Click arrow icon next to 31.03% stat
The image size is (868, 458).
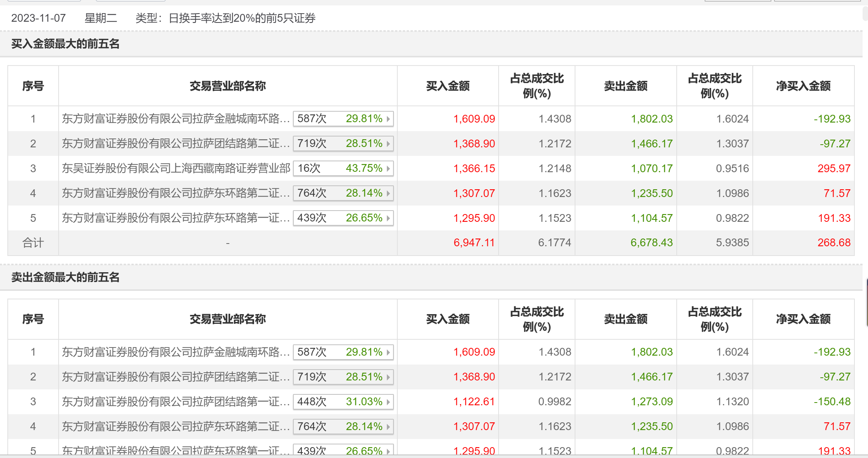click(388, 402)
